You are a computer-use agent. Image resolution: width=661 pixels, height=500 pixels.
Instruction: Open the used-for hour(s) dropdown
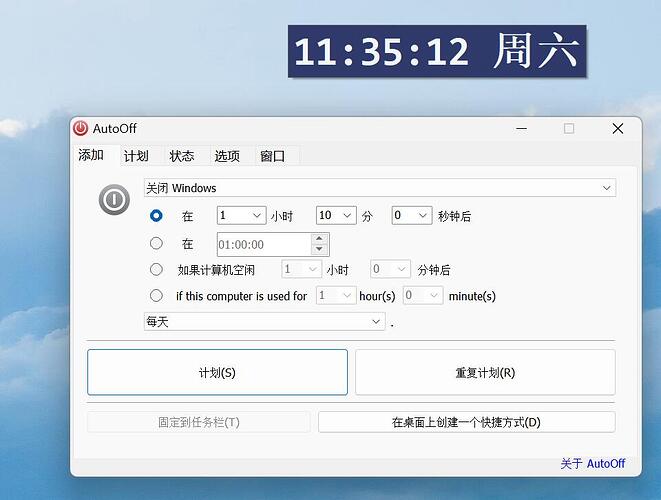pos(336,295)
